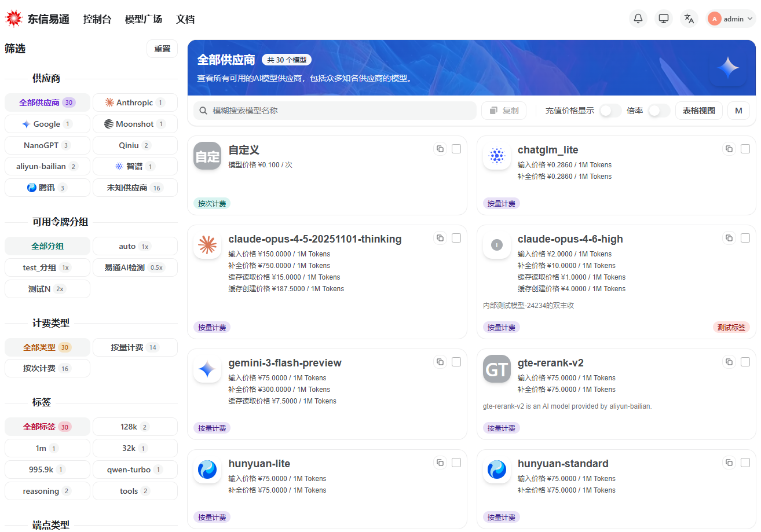Click the Claude starburst logo on opus-4-5 card
This screenshot has height=532, width=761.
[x=207, y=245]
